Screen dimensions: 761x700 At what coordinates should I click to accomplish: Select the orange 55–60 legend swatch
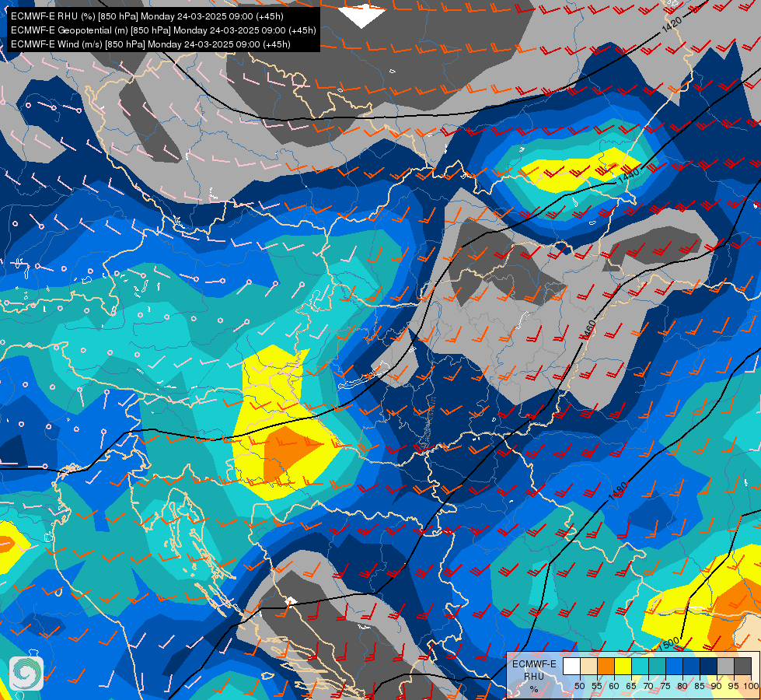606,666
